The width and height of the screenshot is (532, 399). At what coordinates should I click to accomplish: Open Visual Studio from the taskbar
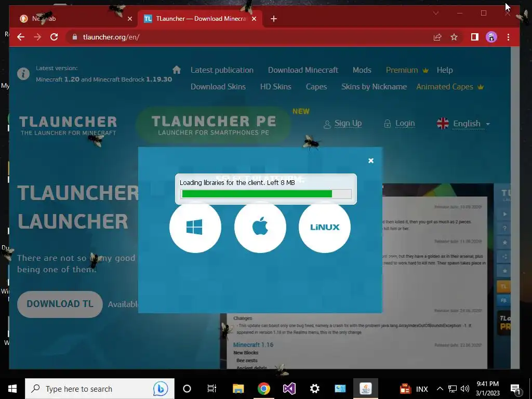pos(289,389)
